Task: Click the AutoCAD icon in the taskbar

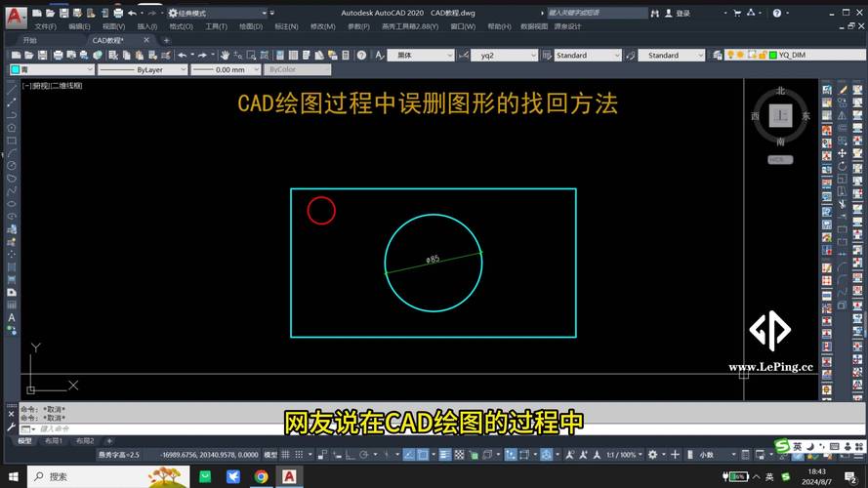Action: coord(289,476)
